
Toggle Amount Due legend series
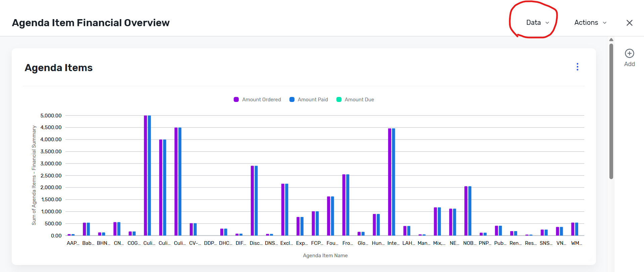(x=355, y=100)
